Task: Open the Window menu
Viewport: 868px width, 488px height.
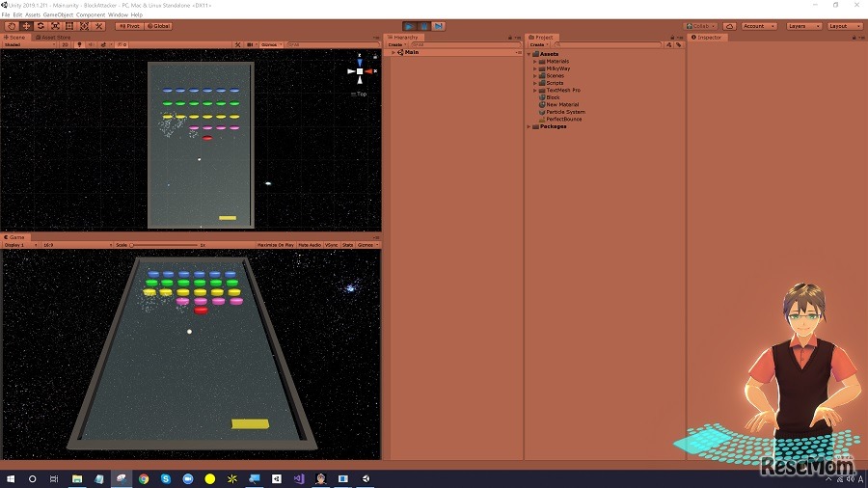Action: (x=118, y=14)
